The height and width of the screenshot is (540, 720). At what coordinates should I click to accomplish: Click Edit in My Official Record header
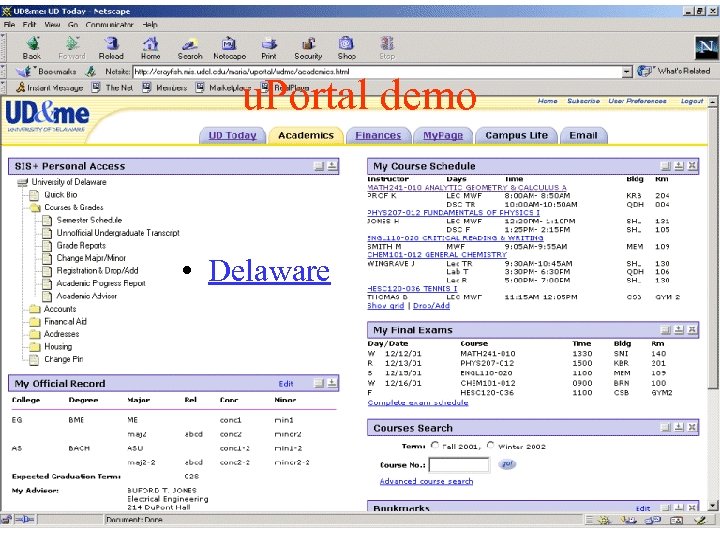pos(286,384)
